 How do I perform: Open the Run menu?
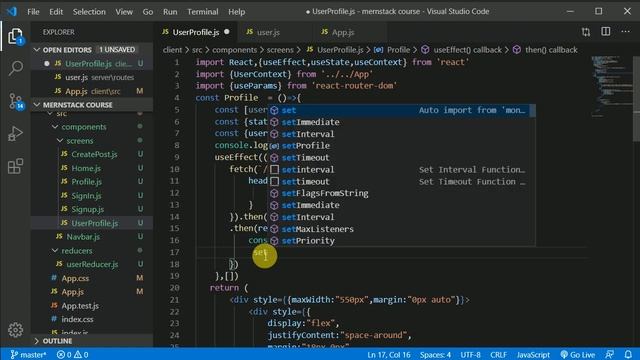tap(170, 11)
